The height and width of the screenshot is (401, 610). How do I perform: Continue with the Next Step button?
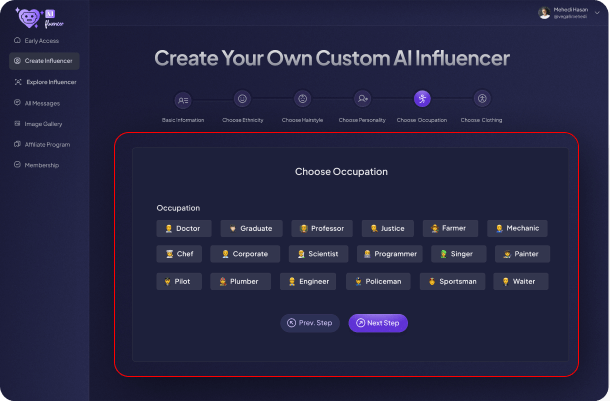378,323
